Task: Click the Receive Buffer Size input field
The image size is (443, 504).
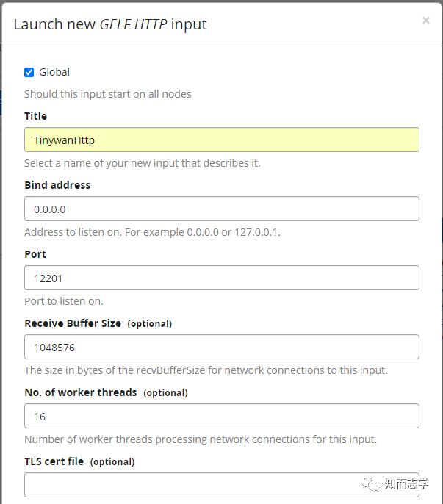Action: [x=221, y=347]
